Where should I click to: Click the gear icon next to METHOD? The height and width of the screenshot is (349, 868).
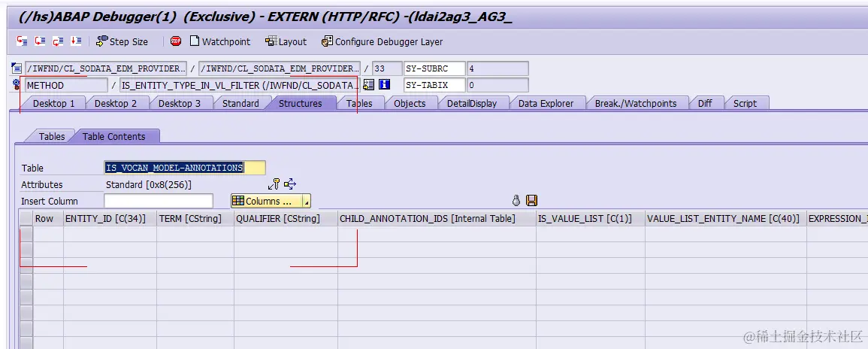(x=16, y=85)
